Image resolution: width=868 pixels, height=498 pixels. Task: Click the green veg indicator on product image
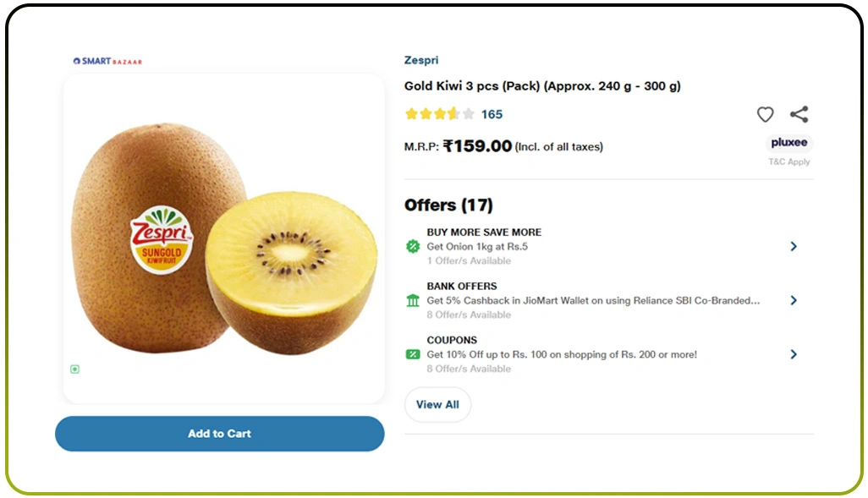click(74, 369)
